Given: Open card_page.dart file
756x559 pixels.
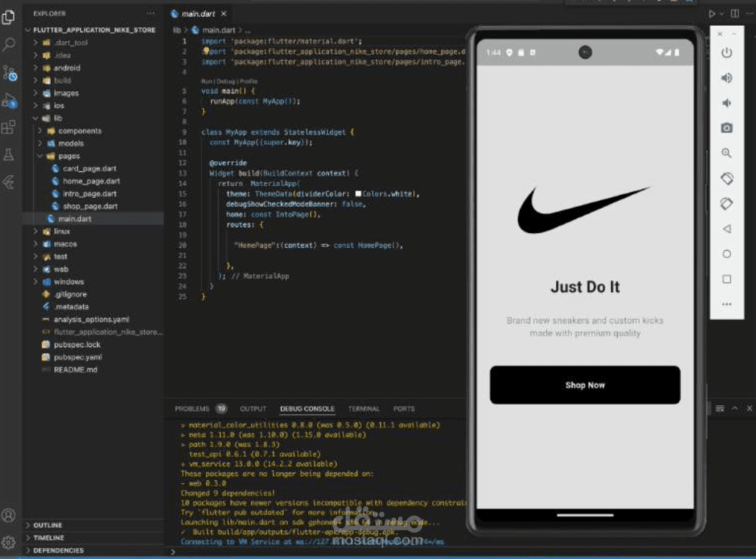Looking at the screenshot, I should point(90,168).
